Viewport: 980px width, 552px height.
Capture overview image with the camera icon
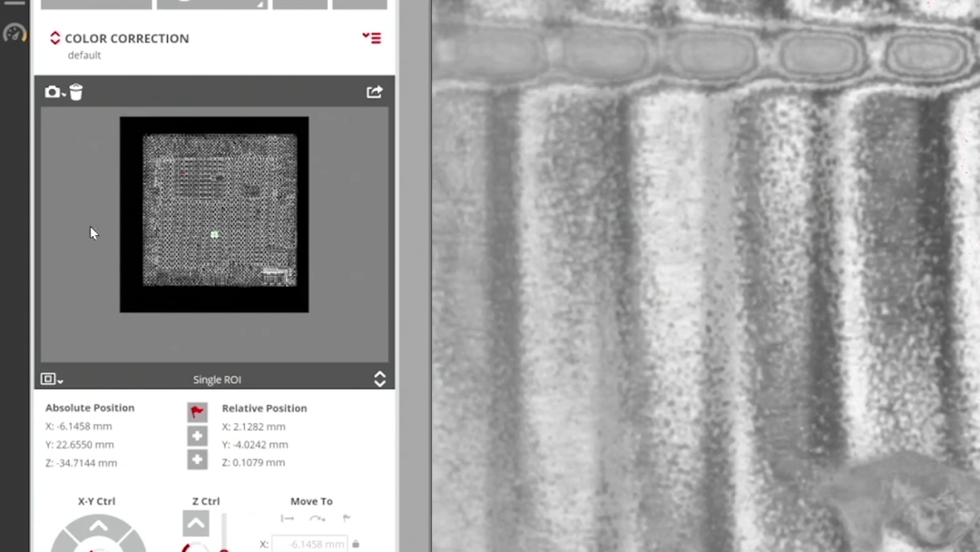coord(54,93)
